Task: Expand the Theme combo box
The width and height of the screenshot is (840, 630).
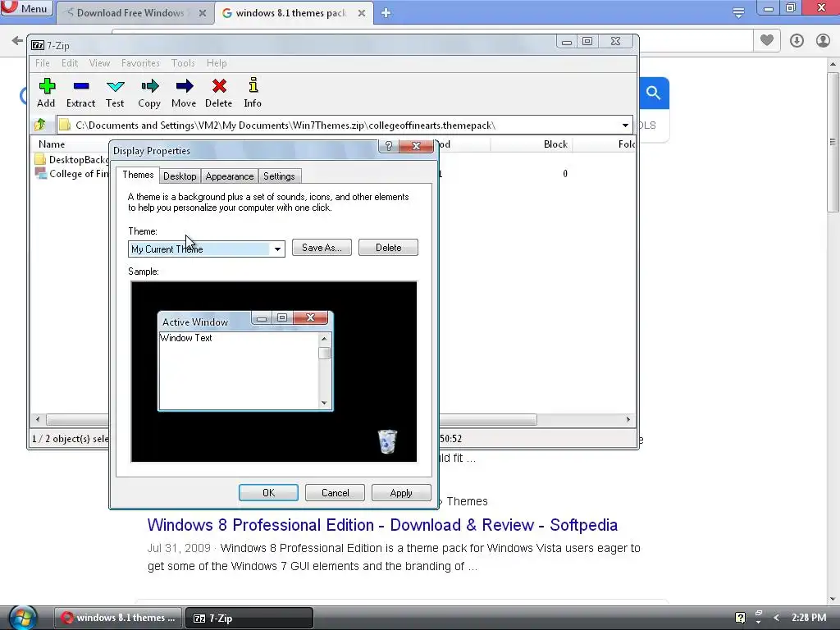Action: 277,249
